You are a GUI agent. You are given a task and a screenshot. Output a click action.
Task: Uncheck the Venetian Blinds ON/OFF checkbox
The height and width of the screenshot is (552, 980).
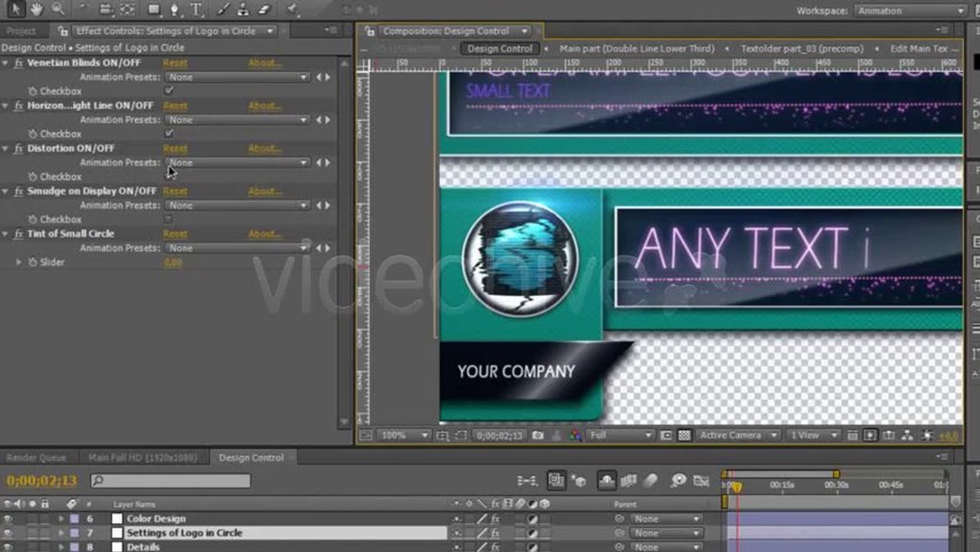click(169, 90)
